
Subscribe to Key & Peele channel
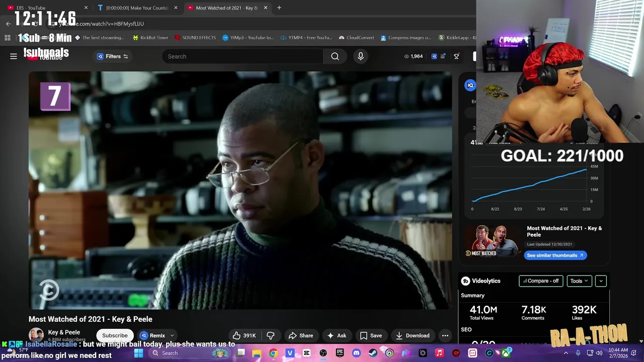[x=115, y=335]
